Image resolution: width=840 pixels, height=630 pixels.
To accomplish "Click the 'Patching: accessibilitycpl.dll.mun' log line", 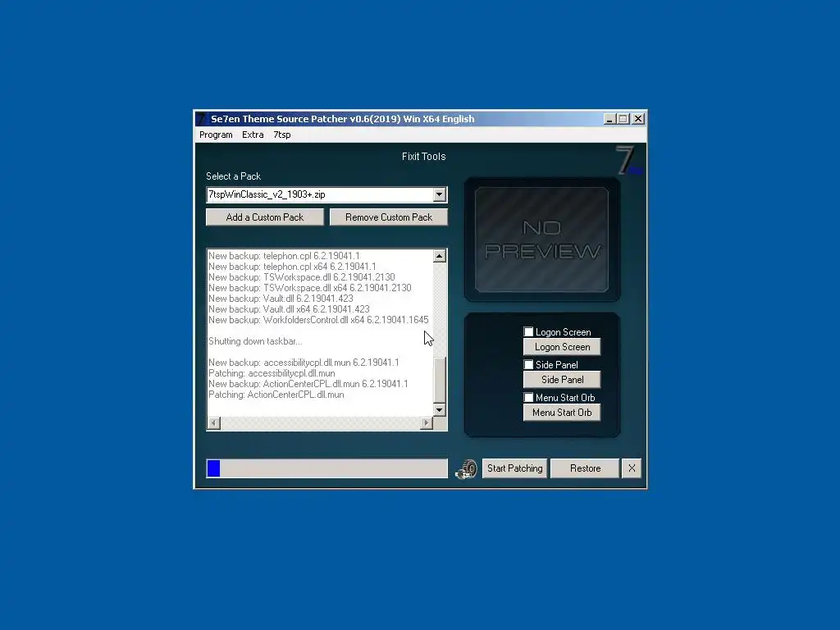I will click(272, 373).
